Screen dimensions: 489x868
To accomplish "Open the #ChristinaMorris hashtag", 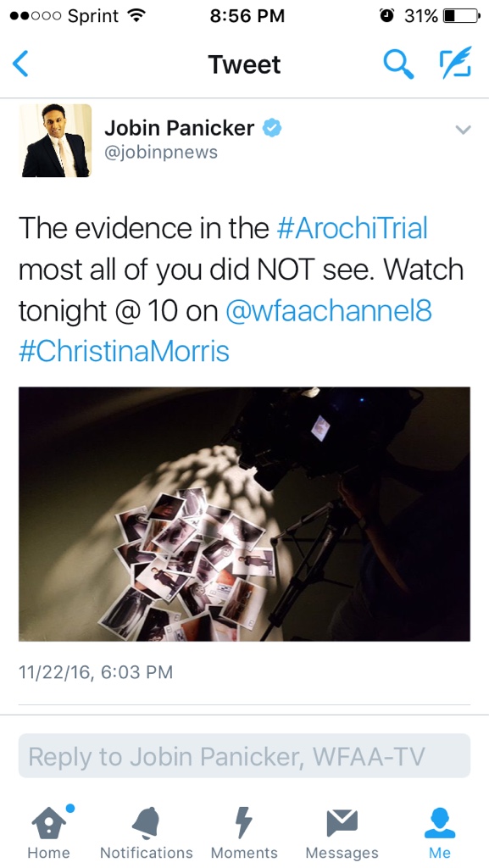I will [x=124, y=352].
